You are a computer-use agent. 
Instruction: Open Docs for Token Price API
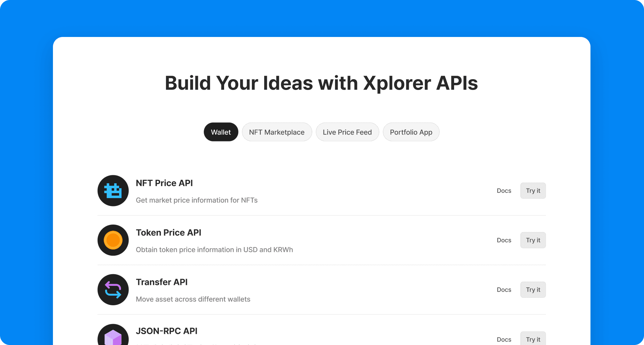(x=504, y=240)
